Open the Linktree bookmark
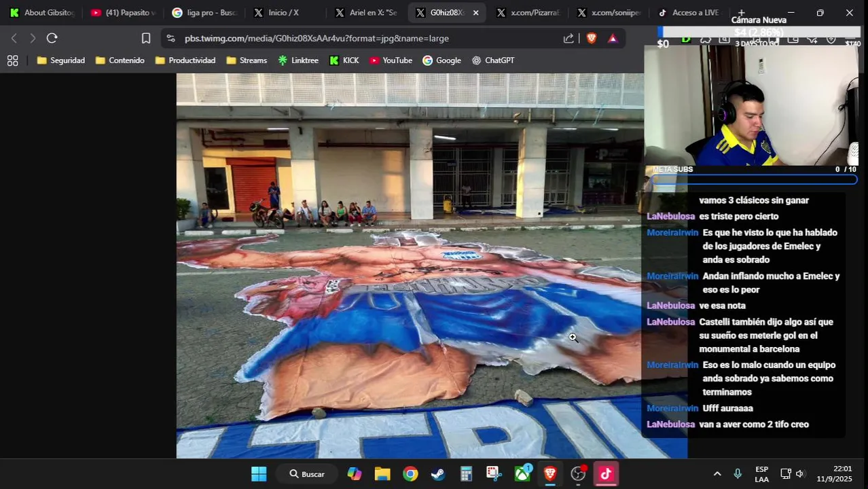Image resolution: width=868 pixels, height=489 pixels. pos(298,60)
